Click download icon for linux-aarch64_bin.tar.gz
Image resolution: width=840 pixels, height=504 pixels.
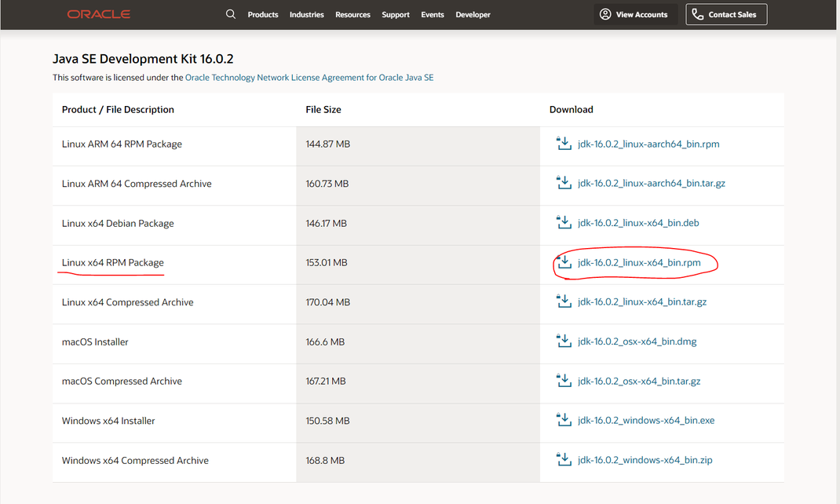coord(564,183)
